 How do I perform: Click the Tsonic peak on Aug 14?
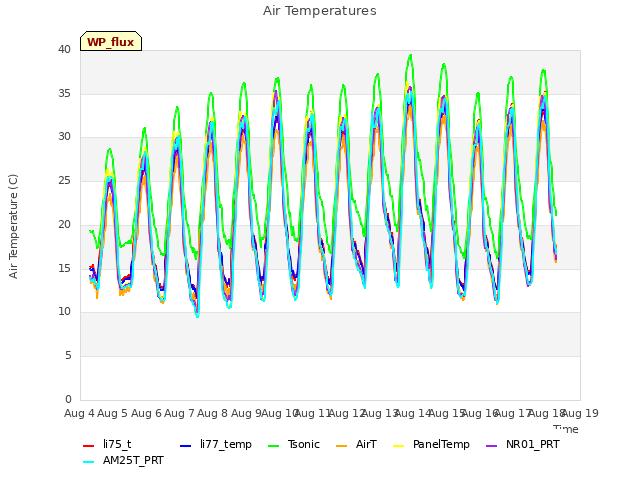click(411, 55)
